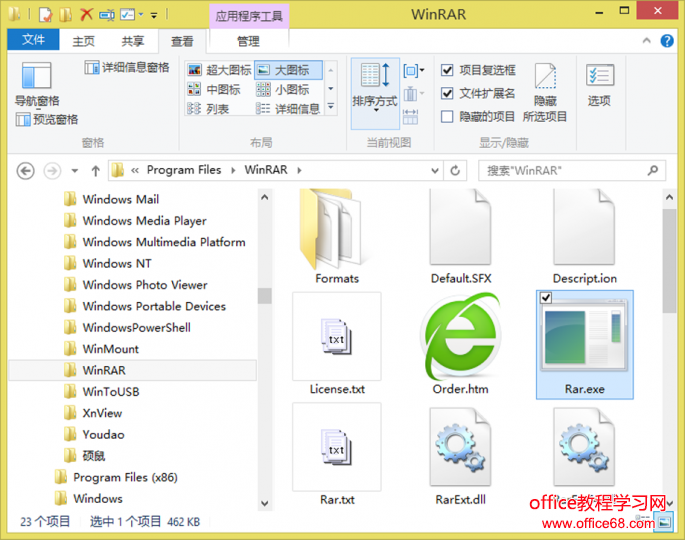685x540 pixels.
Task: Select WinToUSB folder in the tree
Action: 111,392
